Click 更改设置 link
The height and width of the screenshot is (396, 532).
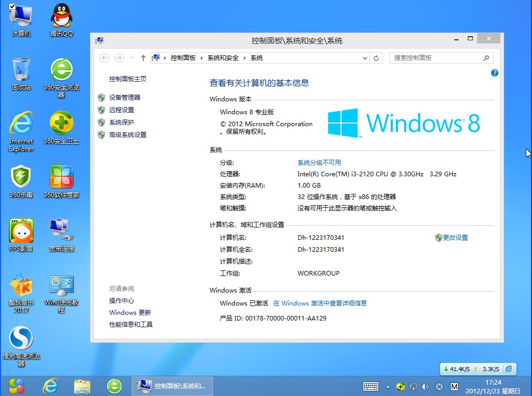point(455,238)
